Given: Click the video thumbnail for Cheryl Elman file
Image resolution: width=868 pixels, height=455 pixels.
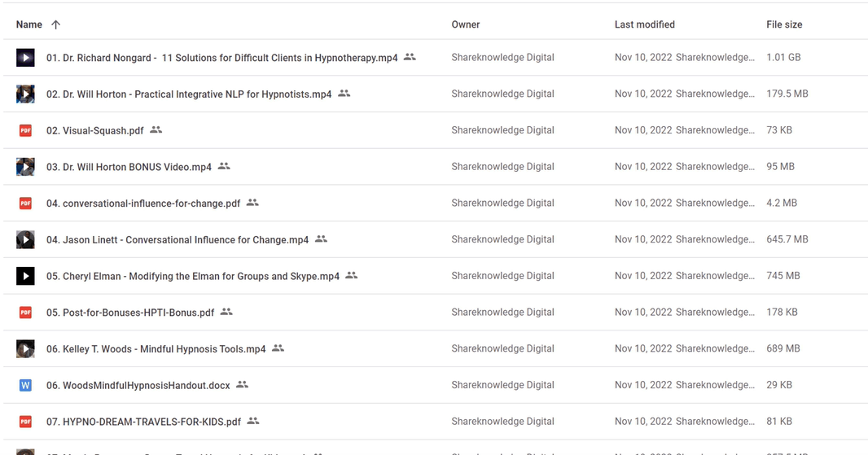Looking at the screenshot, I should click(x=25, y=276).
